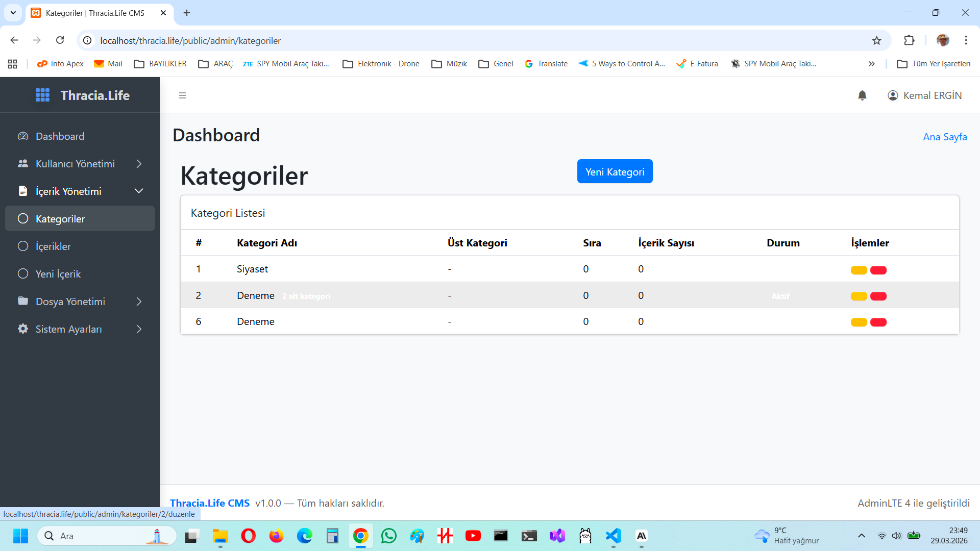Screen dimensions: 980x551
Task: Open Kemal ERGİN user menu
Action: point(924,95)
